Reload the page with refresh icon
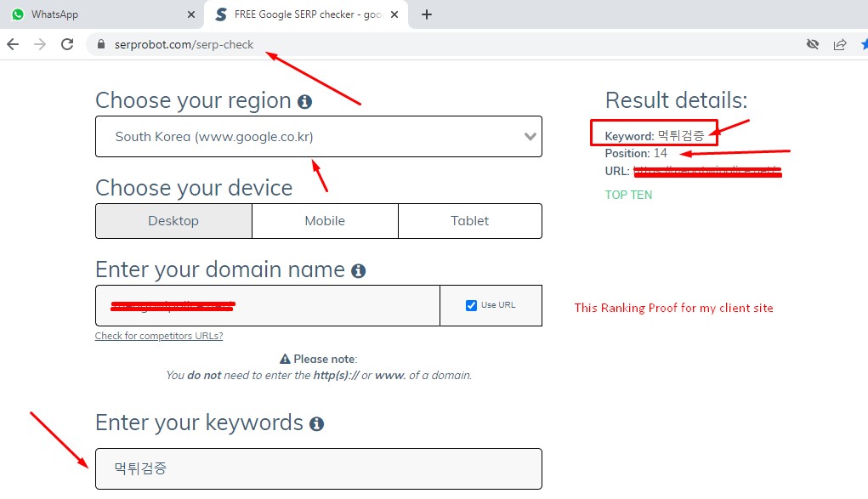 67,44
